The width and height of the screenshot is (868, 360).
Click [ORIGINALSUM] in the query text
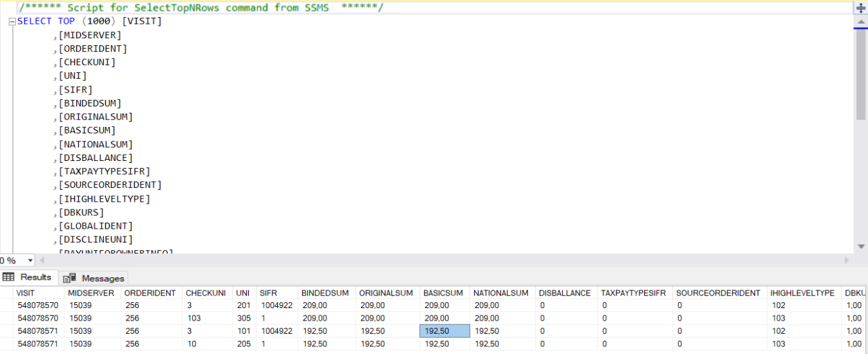point(96,117)
